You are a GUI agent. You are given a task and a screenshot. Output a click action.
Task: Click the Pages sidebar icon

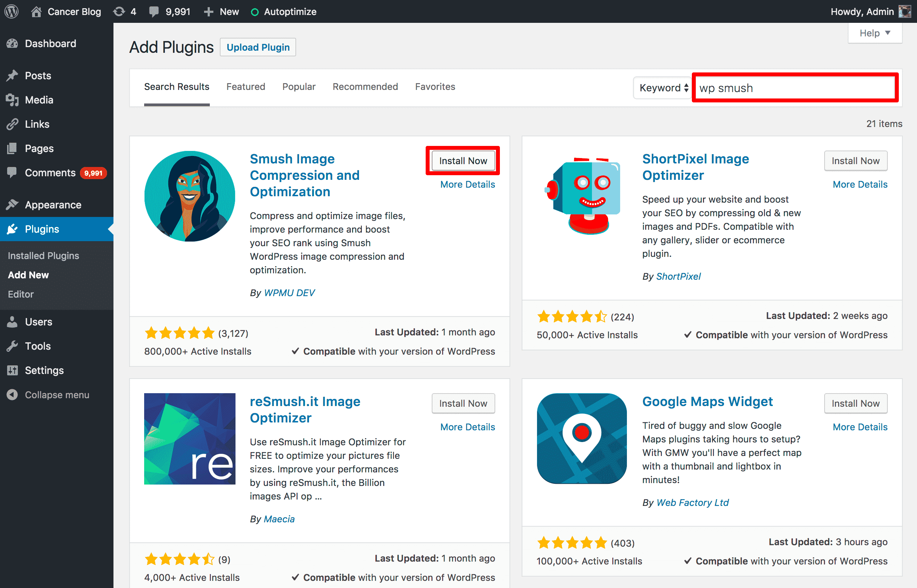coord(12,148)
